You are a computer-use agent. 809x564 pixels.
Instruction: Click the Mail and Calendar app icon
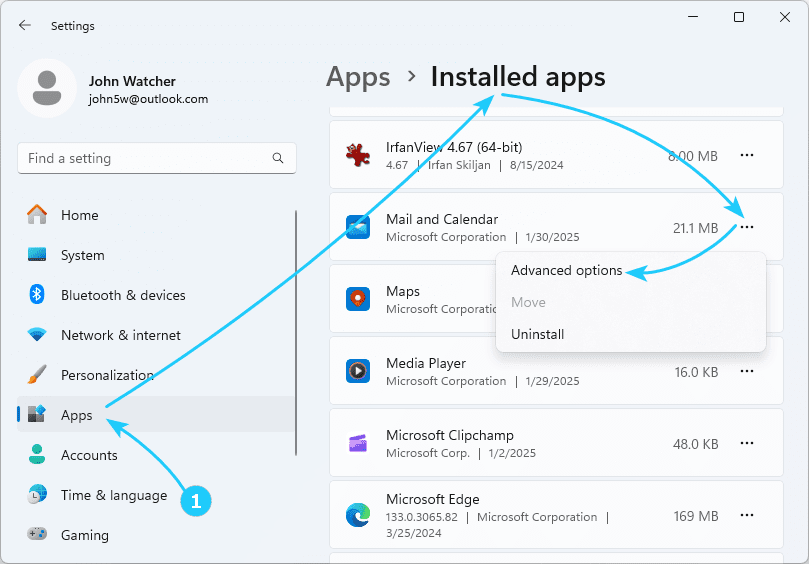pyautogui.click(x=358, y=228)
